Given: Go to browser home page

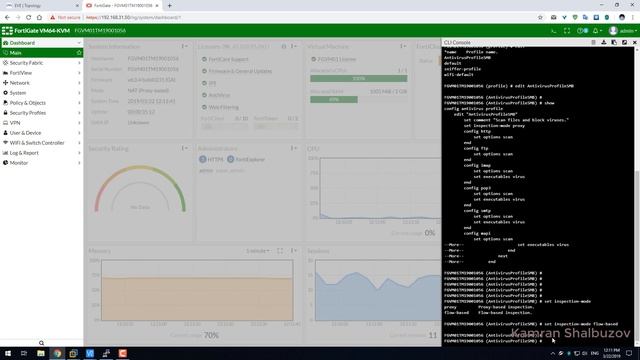Looking at the screenshot, I should point(39,18).
